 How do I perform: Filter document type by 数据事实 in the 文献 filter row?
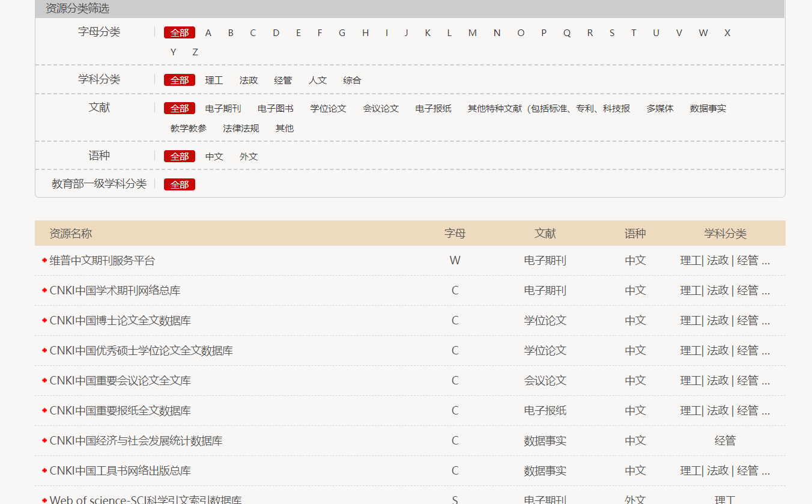click(708, 108)
